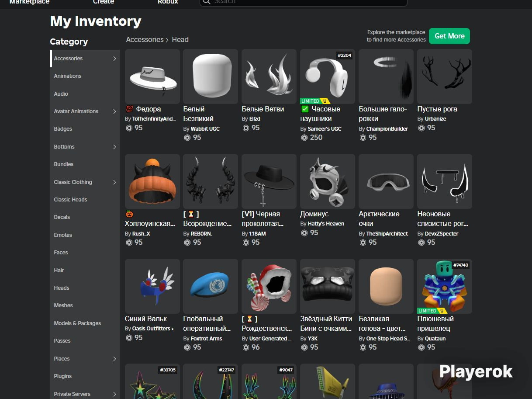Expand the Bottoms category chevron
The height and width of the screenshot is (399, 532).
click(x=114, y=147)
